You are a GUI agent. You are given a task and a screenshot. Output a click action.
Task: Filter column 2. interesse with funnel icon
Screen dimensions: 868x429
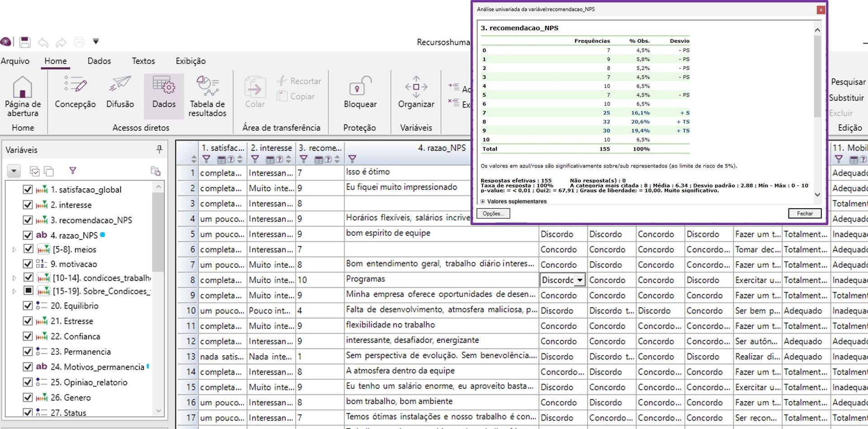(255, 159)
